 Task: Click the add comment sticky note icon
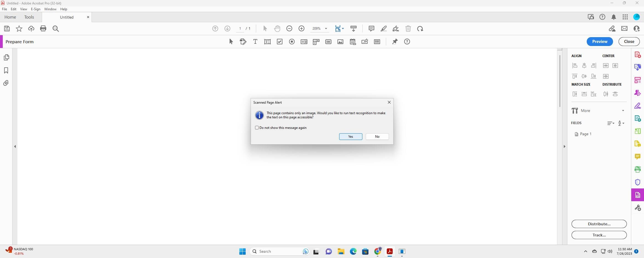click(371, 29)
